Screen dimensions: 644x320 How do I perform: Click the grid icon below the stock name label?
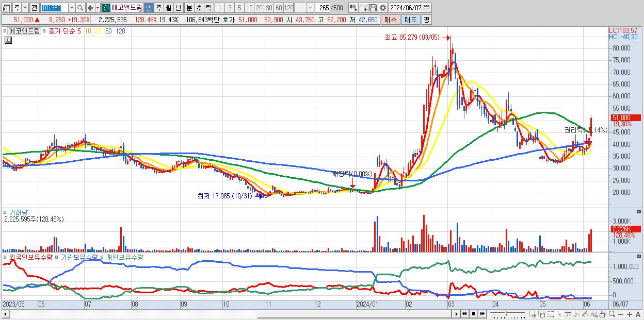click(x=8, y=41)
